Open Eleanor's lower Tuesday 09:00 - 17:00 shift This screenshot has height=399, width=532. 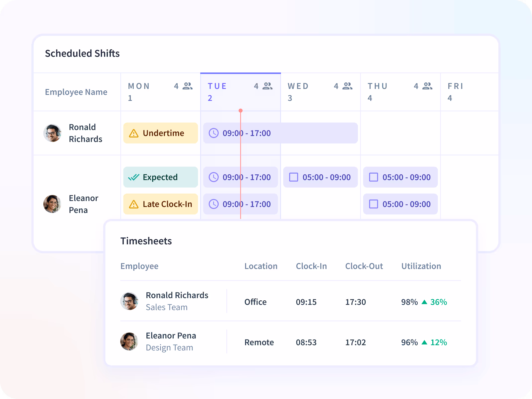(241, 204)
